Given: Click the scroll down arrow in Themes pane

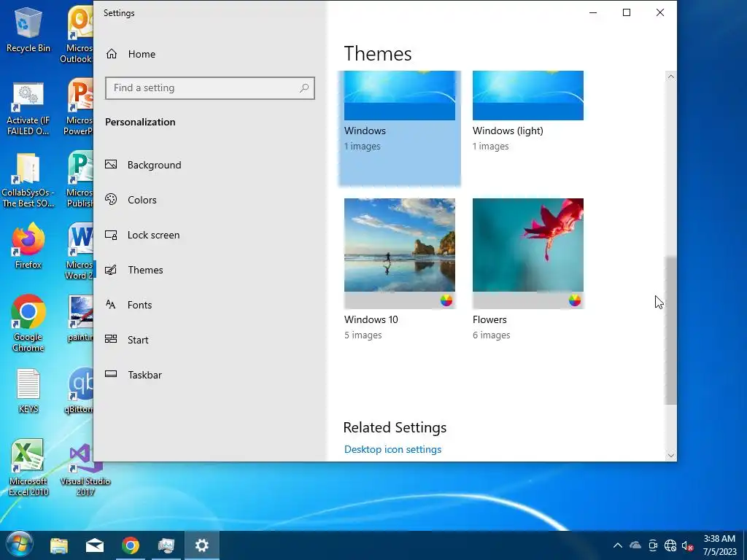Looking at the screenshot, I should coord(671,456).
